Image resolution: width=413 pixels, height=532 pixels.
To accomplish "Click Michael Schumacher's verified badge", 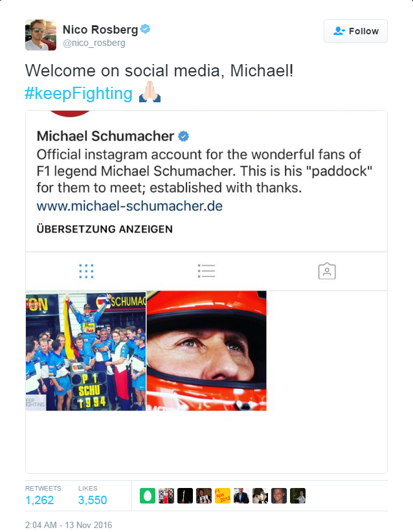I will tap(183, 137).
